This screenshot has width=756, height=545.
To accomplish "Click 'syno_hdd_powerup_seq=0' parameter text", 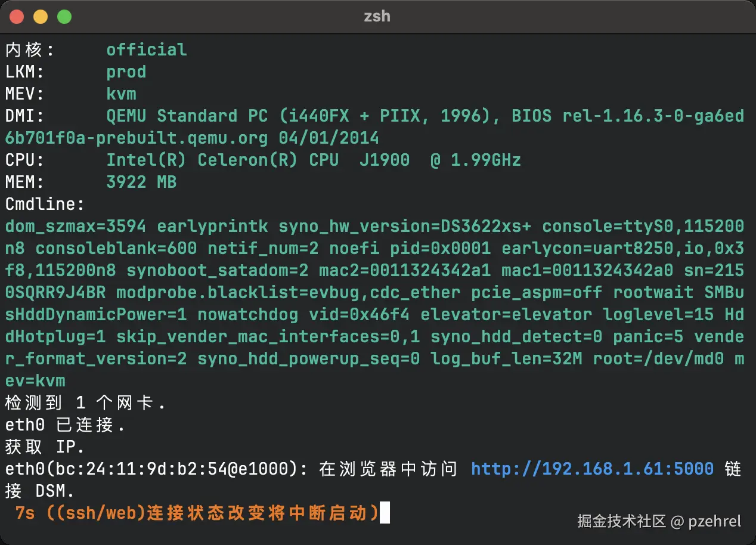I will (x=309, y=358).
